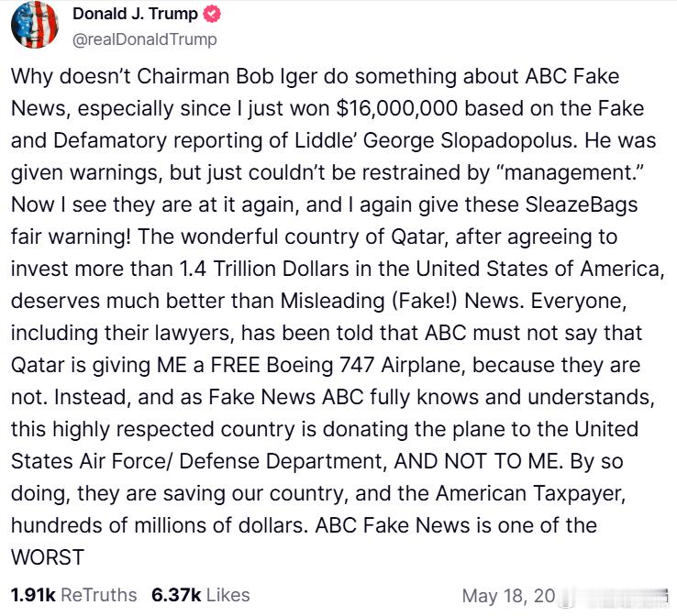The height and width of the screenshot is (616, 677).
Task: Click the word SleazeBags in the post
Action: click(x=582, y=204)
